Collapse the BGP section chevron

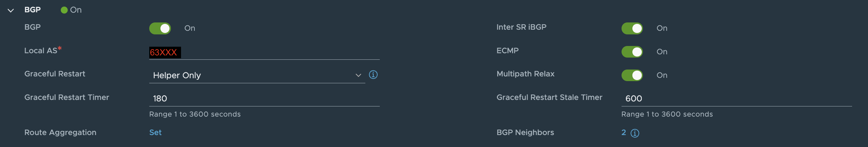pos(11,10)
